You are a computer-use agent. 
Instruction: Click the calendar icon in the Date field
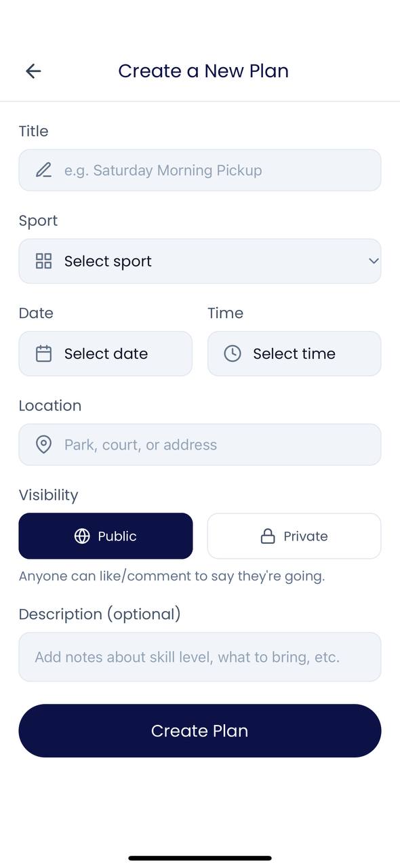click(43, 353)
